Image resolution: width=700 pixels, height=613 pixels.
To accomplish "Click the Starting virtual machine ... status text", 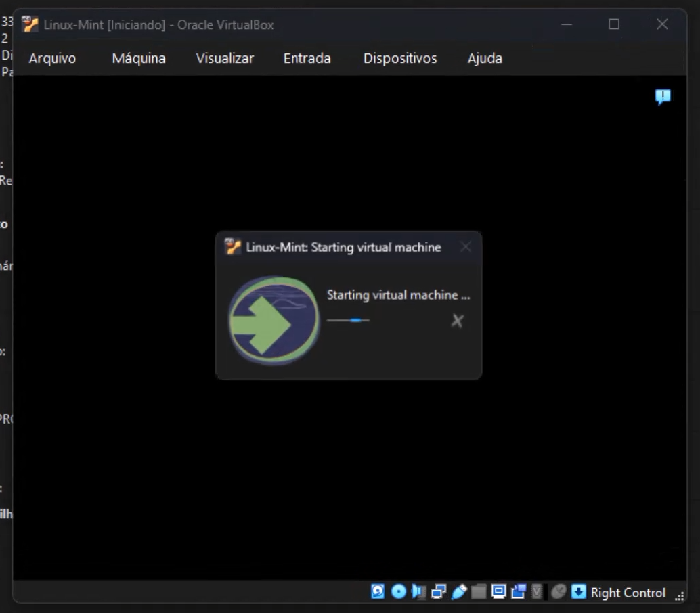I will [x=398, y=295].
